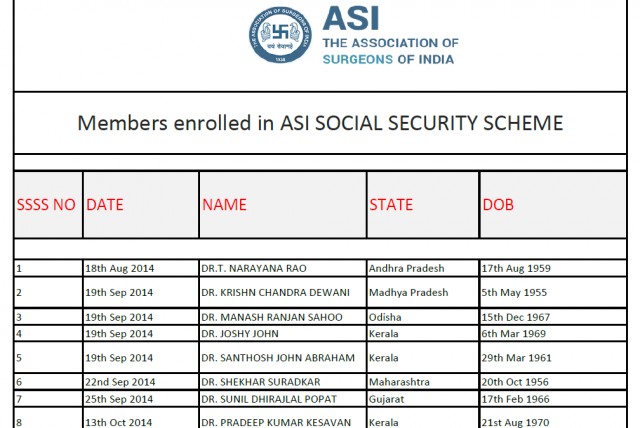Select the DR. KRISHN CHANDRA DEWANI cell
The image size is (640, 428).
tap(275, 292)
